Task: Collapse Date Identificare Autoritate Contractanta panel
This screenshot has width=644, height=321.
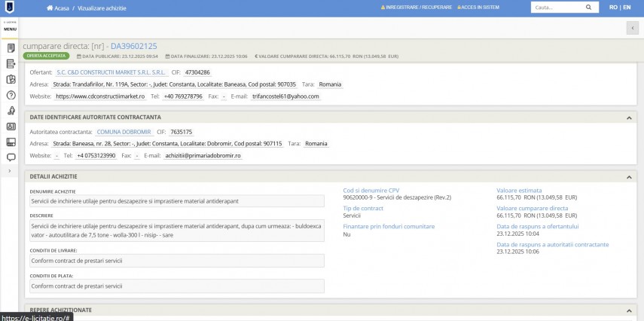Action: [629, 118]
